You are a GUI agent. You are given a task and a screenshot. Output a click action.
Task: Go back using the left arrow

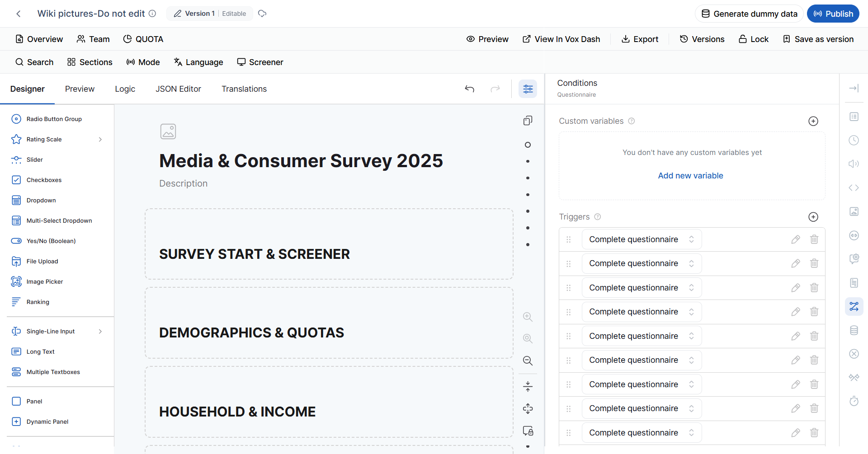click(x=19, y=14)
